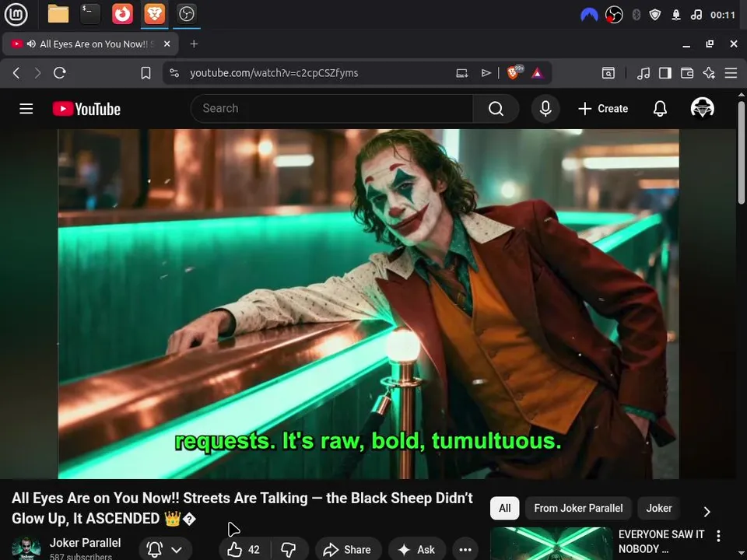Open the Joker Parallel channel avatar
747x560 pixels.
[x=26, y=548]
